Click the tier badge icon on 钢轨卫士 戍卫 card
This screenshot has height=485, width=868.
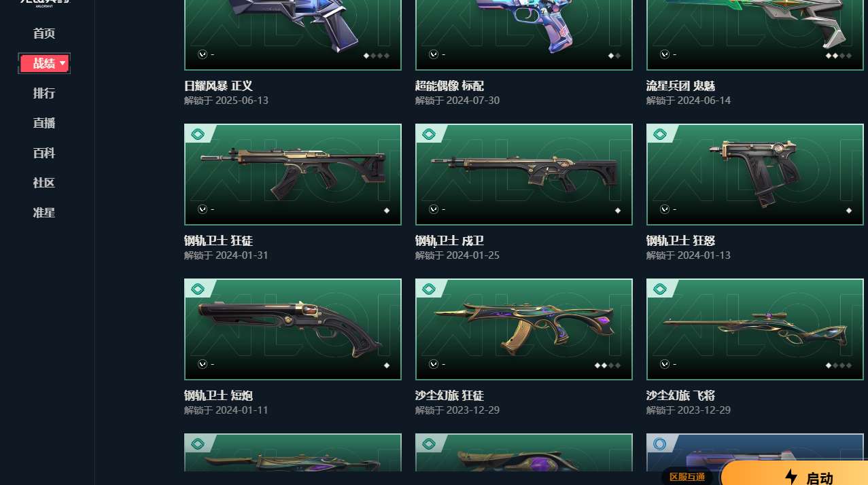pos(428,134)
